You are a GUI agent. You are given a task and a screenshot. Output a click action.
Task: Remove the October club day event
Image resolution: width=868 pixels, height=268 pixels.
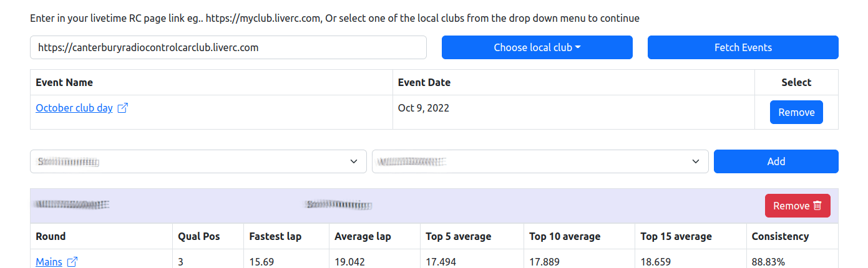(796, 112)
